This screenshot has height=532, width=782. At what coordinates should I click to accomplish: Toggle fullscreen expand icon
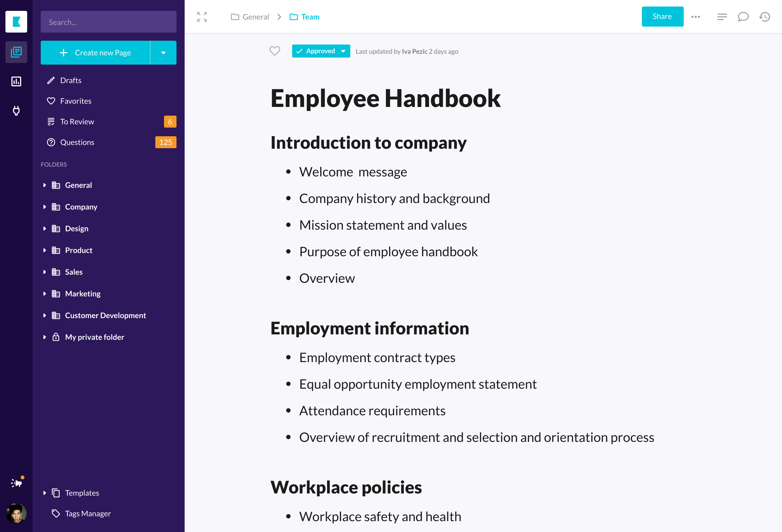coord(202,17)
